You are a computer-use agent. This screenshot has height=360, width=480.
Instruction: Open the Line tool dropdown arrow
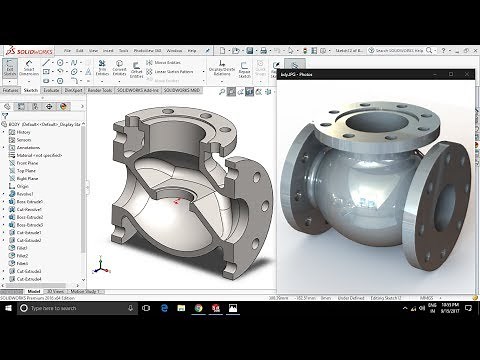(52, 62)
